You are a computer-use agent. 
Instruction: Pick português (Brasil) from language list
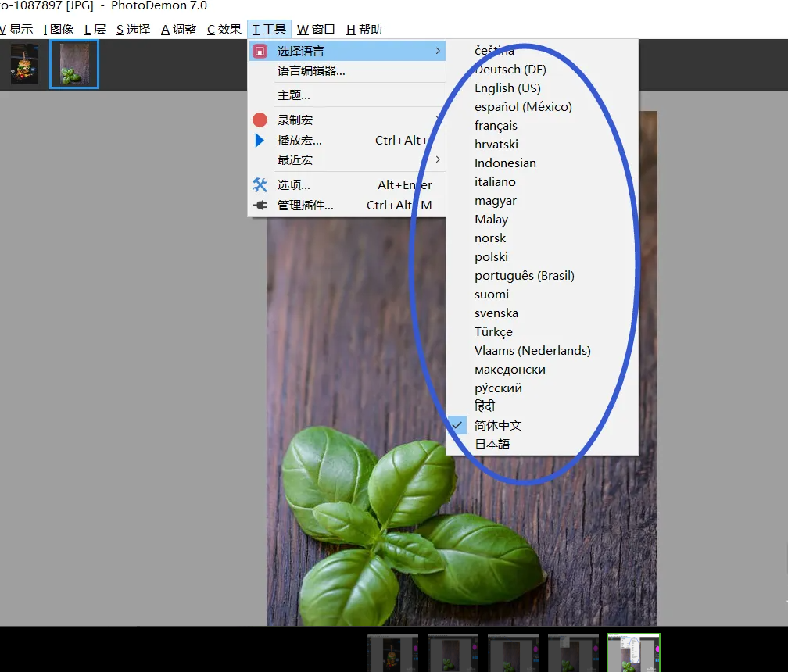tap(524, 276)
